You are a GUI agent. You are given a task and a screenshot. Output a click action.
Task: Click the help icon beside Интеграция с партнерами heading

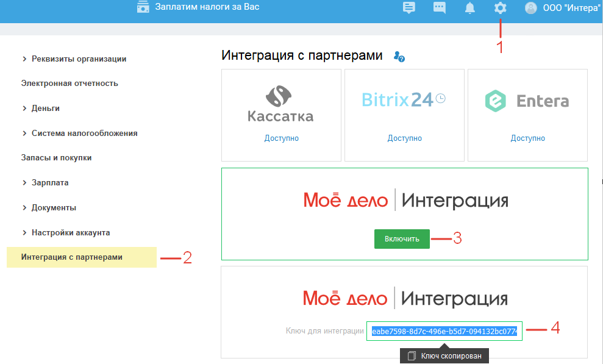(399, 57)
